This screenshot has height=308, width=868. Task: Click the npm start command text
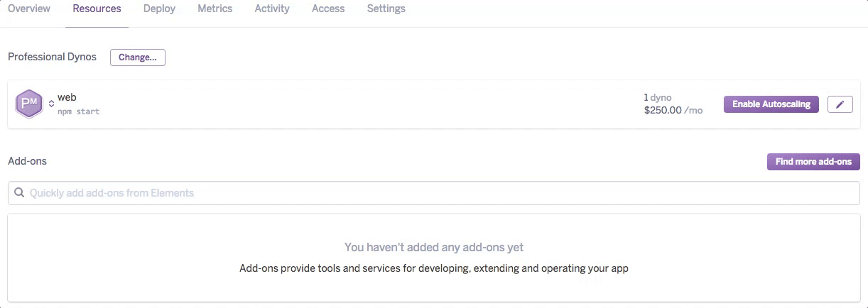point(78,111)
